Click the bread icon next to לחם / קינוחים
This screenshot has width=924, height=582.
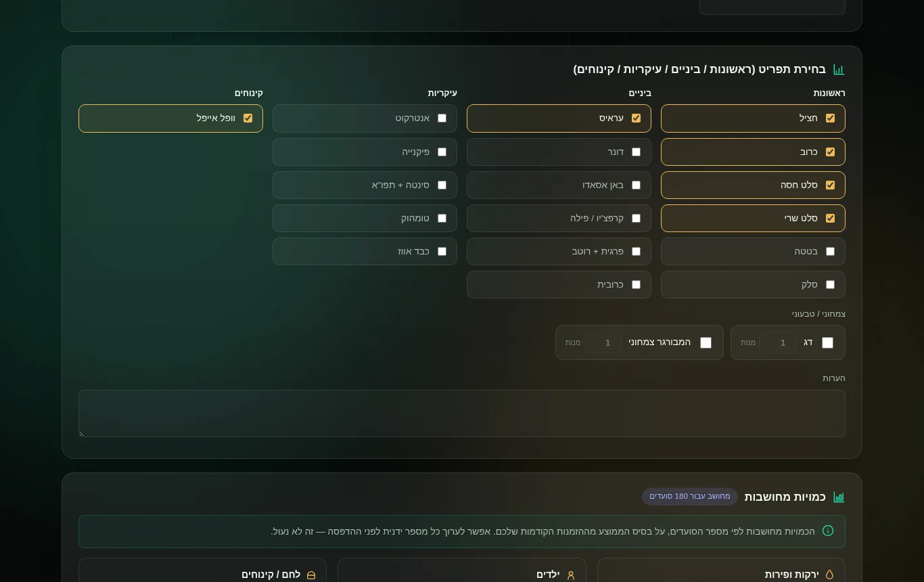click(x=311, y=575)
